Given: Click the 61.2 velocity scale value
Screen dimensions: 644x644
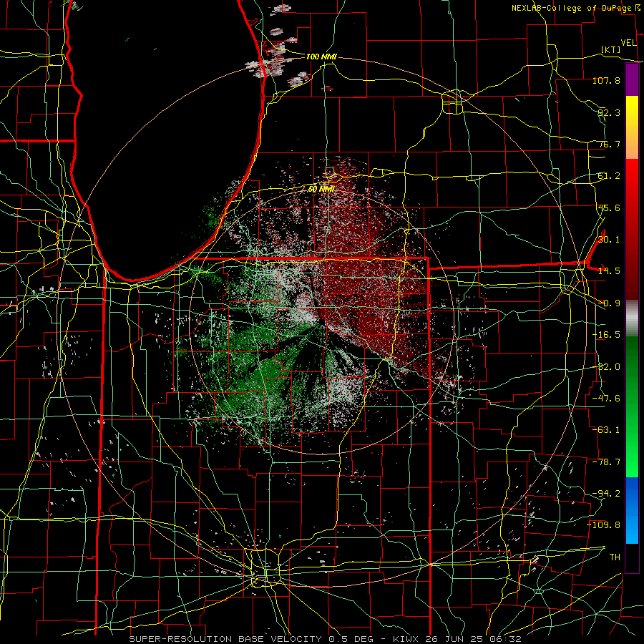Looking at the screenshot, I should (609, 176).
